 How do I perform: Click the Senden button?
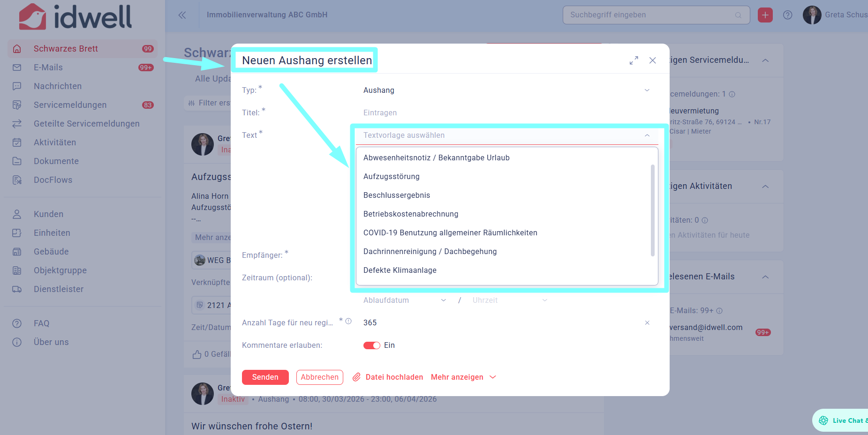click(265, 377)
